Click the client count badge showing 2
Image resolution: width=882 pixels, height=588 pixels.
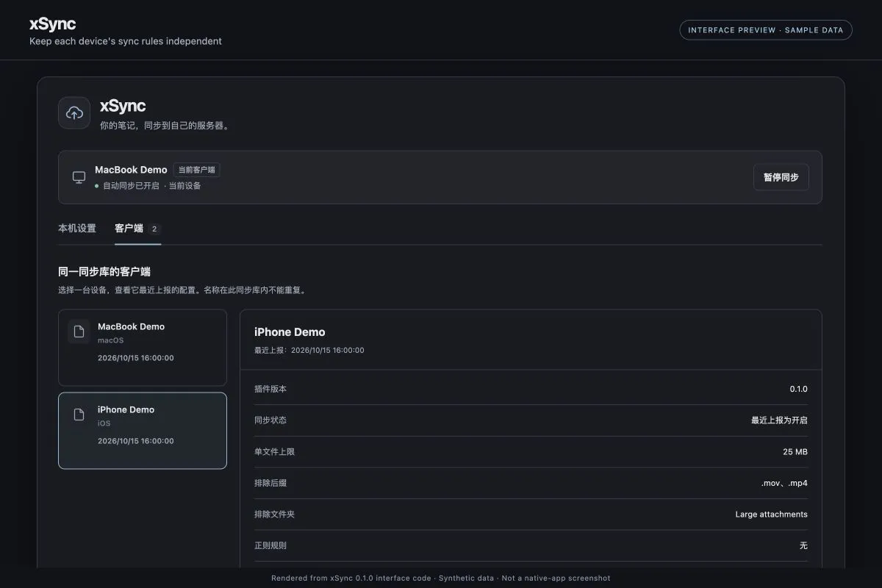[x=154, y=229]
